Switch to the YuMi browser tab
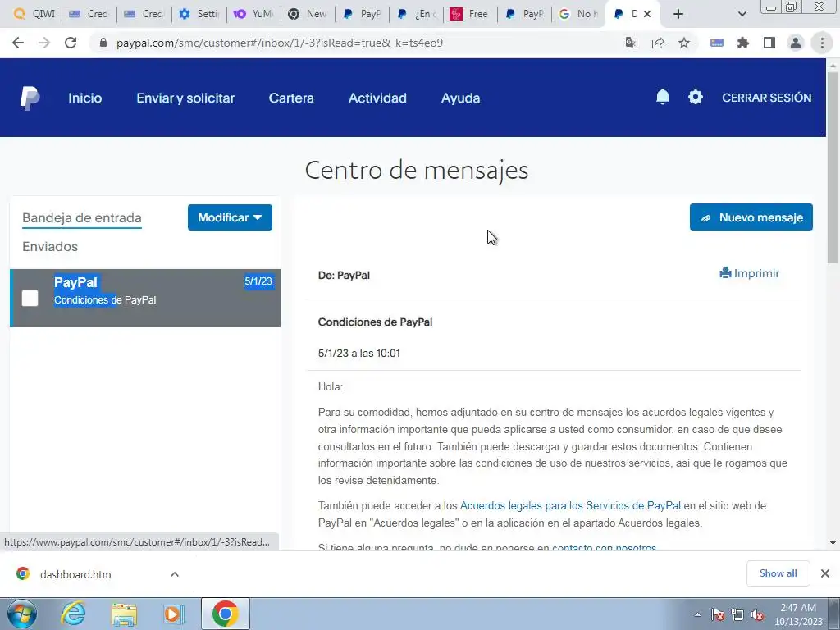This screenshot has width=840, height=630. pyautogui.click(x=254, y=14)
